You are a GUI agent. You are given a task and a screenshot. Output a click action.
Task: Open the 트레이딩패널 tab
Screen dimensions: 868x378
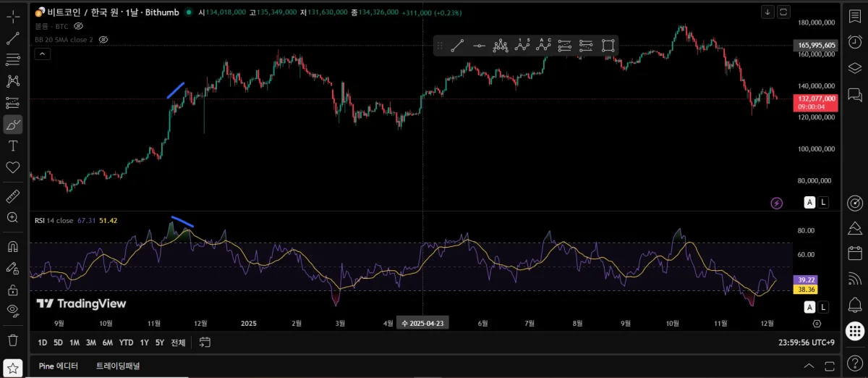[118, 366]
